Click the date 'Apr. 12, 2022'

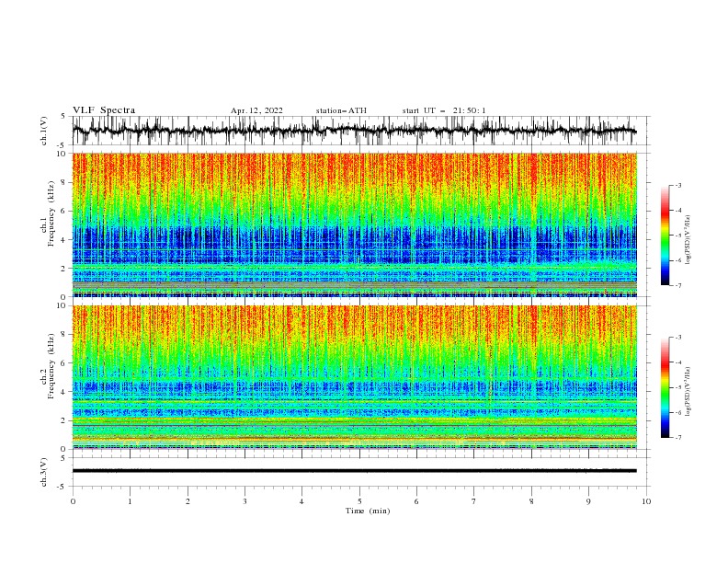256,110
